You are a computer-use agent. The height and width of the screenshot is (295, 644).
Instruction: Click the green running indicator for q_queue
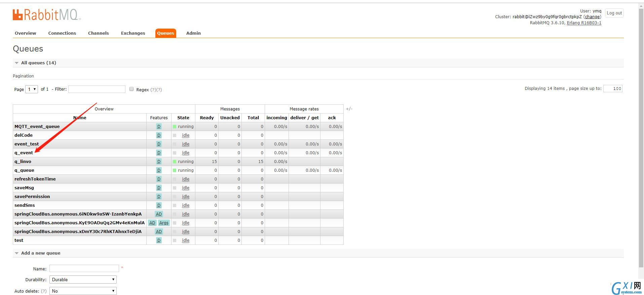(175, 170)
